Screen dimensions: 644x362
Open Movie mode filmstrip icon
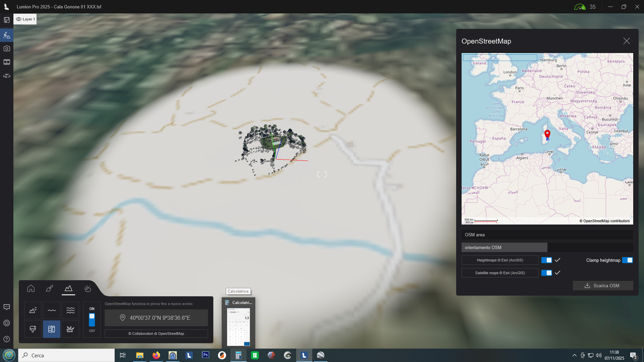click(7, 62)
